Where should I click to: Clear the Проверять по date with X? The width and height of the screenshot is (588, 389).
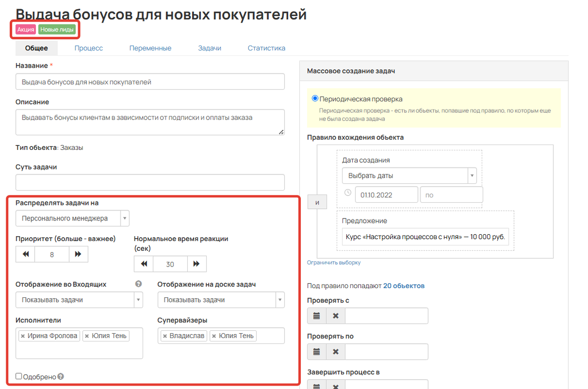click(336, 352)
